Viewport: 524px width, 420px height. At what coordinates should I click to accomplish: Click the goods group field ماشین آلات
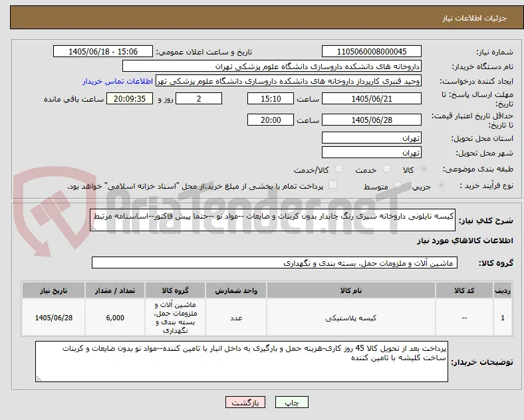coord(275,262)
